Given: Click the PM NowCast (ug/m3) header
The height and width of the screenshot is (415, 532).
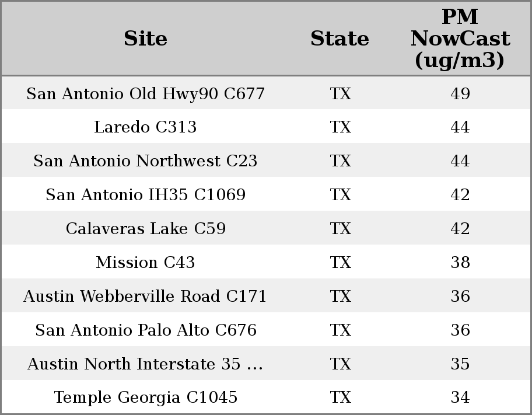Looking at the screenshot, I should [460, 39].
